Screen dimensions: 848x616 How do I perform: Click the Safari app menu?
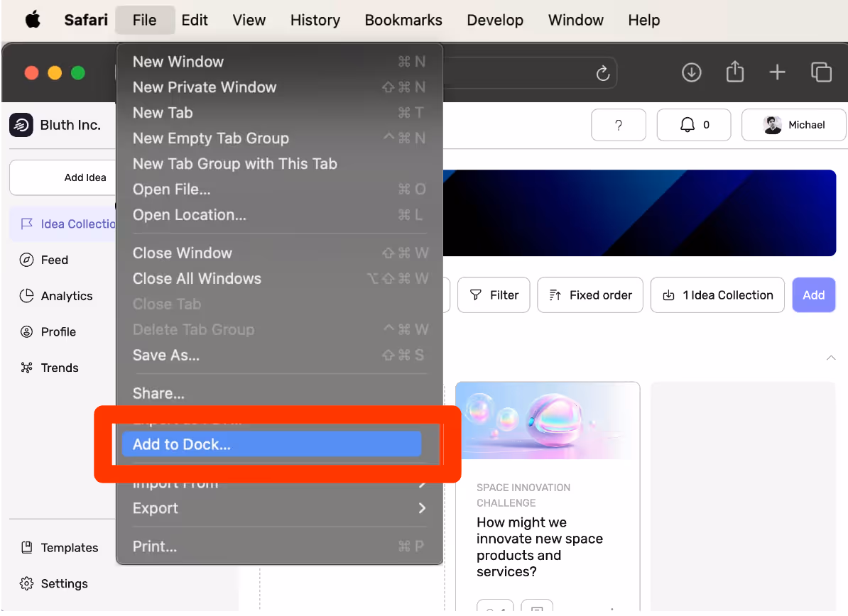point(86,20)
